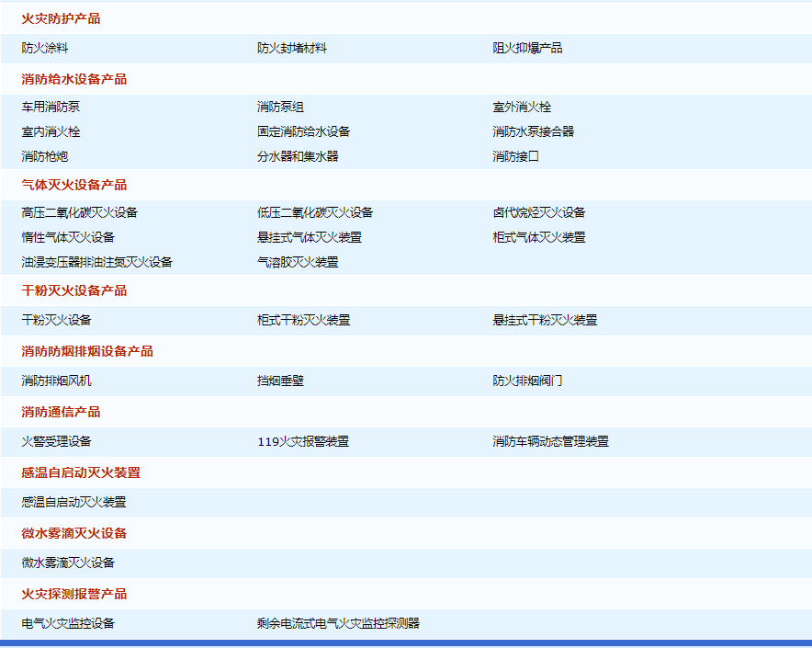Image resolution: width=812 pixels, height=648 pixels.
Task: Open 油浸变压器排油注氮灭火设备 link
Action: pos(97,262)
